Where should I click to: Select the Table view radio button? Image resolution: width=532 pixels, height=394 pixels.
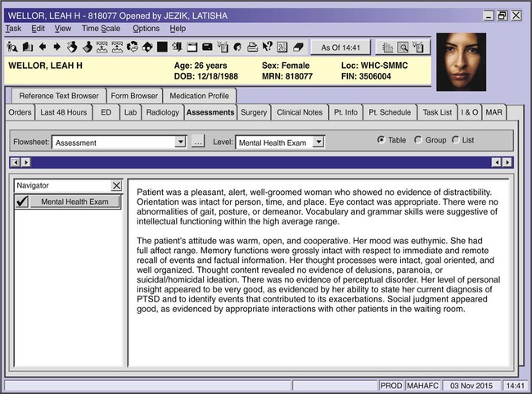[381, 140]
